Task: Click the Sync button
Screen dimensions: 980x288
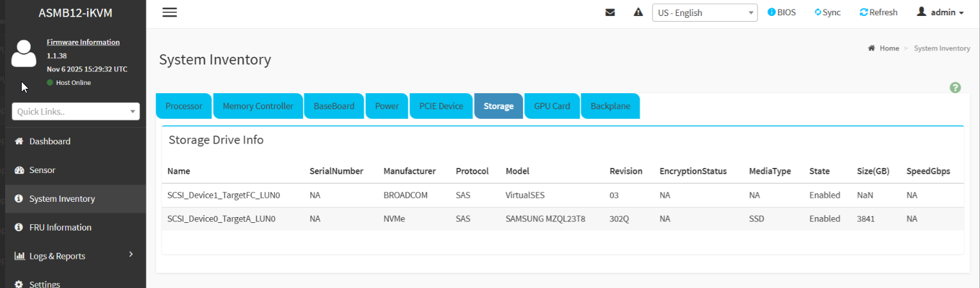Action: tap(827, 13)
